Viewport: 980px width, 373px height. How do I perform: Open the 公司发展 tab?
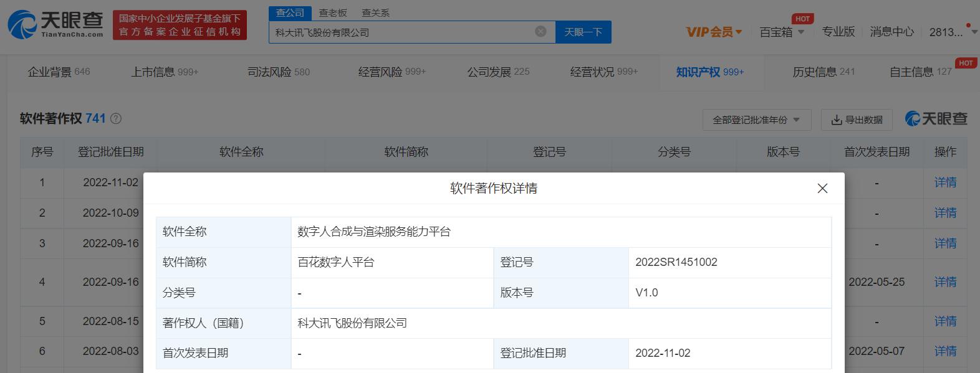499,72
